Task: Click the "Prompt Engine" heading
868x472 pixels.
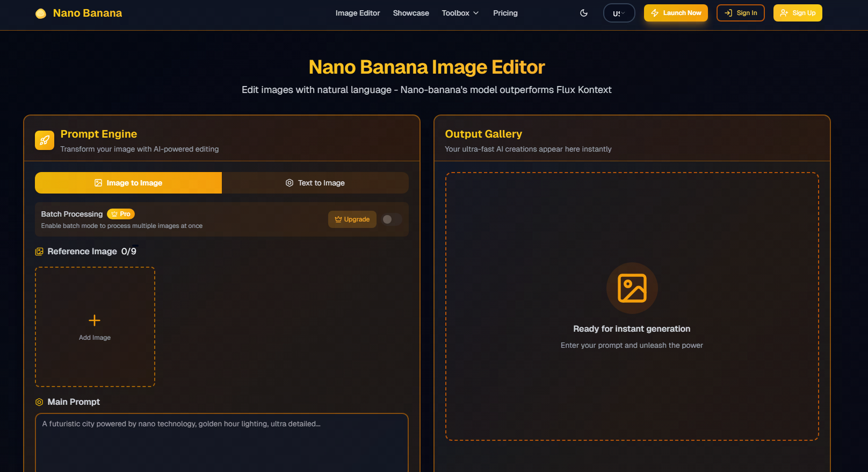Action: [99, 134]
